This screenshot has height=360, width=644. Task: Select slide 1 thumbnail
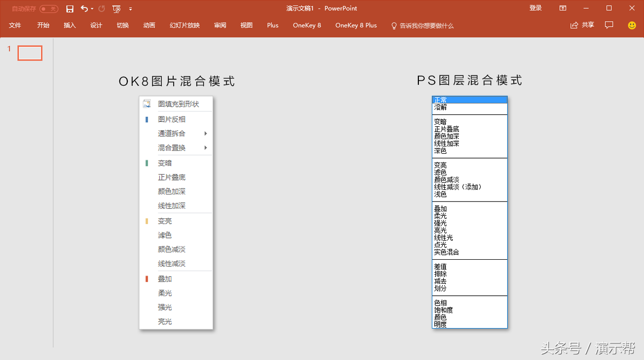point(30,53)
